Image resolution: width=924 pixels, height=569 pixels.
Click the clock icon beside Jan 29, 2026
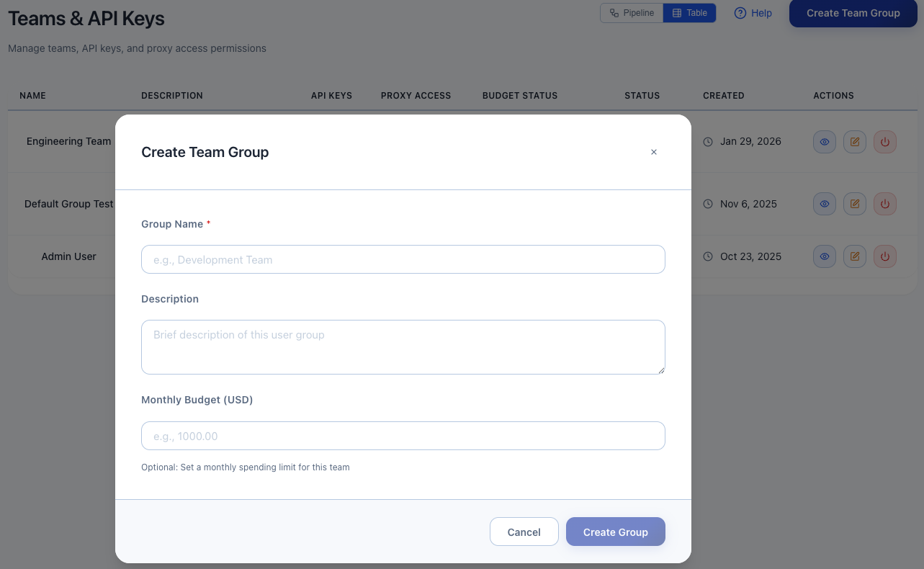(707, 141)
